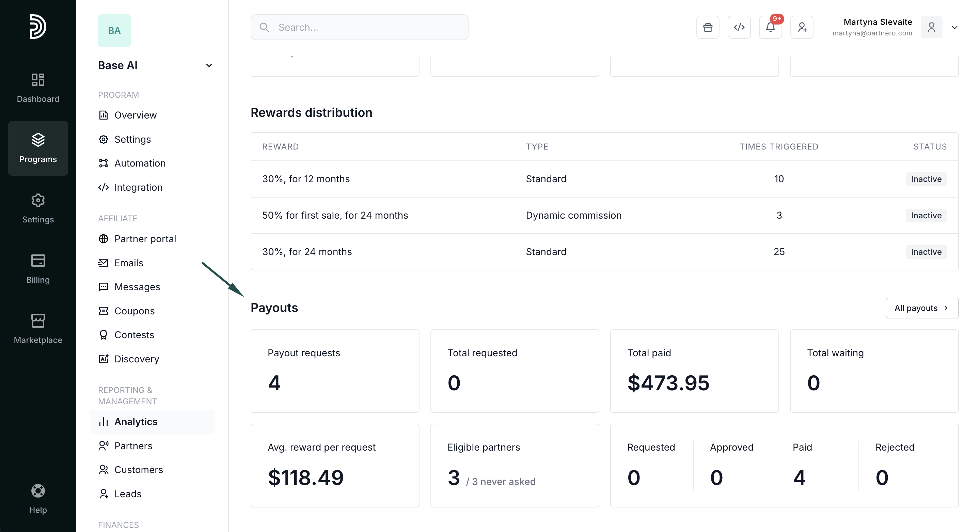Navigate to Coupons section

tap(134, 311)
